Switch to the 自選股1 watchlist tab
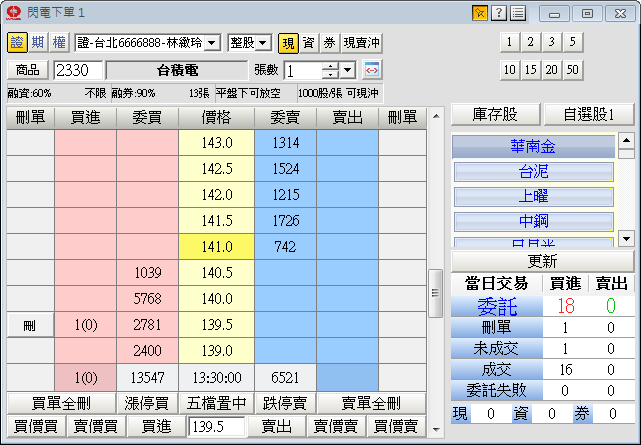641x445 pixels. tap(588, 114)
